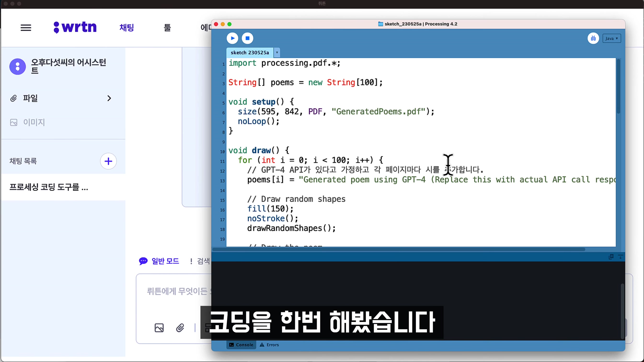Switch to the Console tab

point(241,345)
